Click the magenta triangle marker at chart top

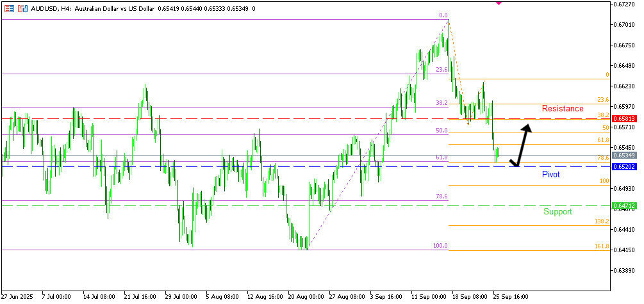pyautogui.click(x=499, y=3)
